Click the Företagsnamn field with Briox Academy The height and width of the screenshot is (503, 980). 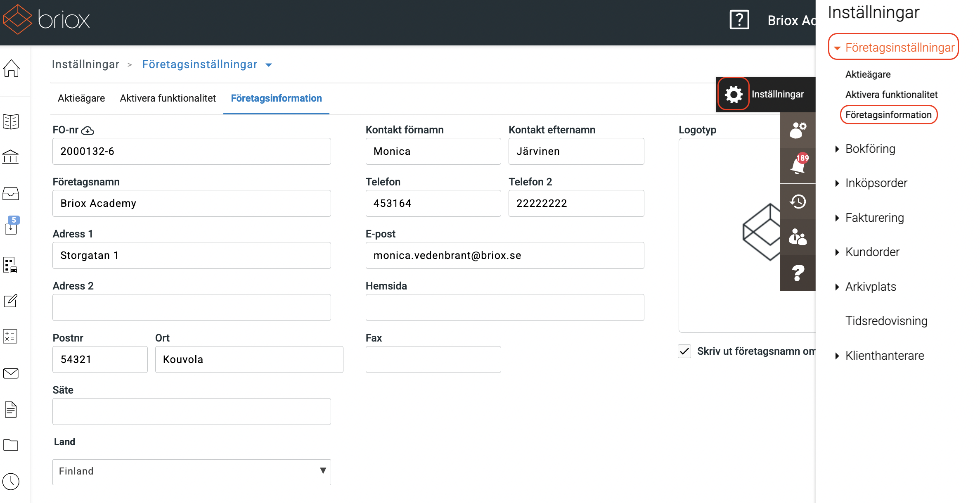tap(192, 203)
